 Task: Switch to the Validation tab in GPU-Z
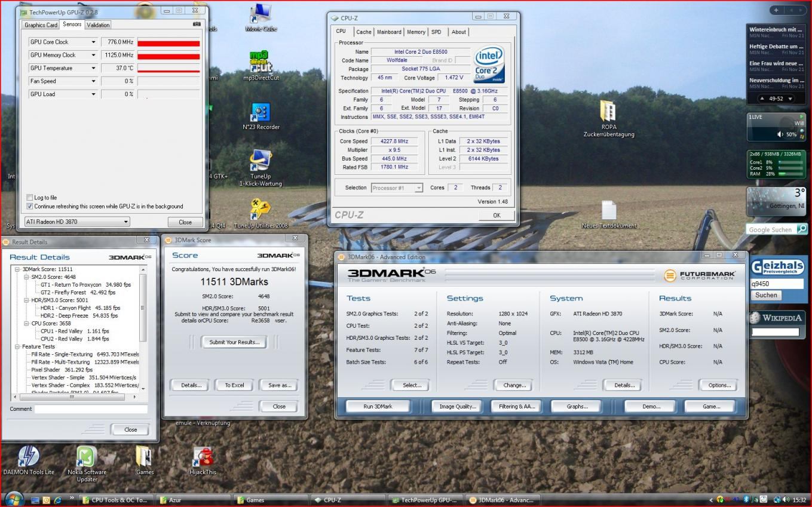98,25
